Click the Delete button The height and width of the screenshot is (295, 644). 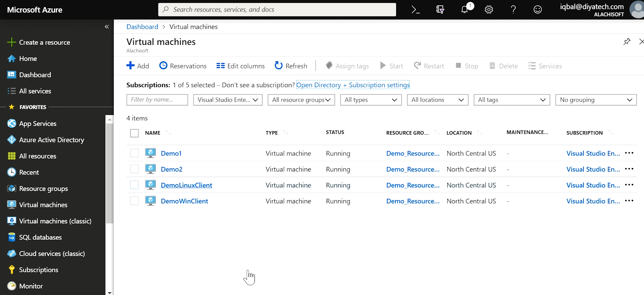click(x=503, y=66)
